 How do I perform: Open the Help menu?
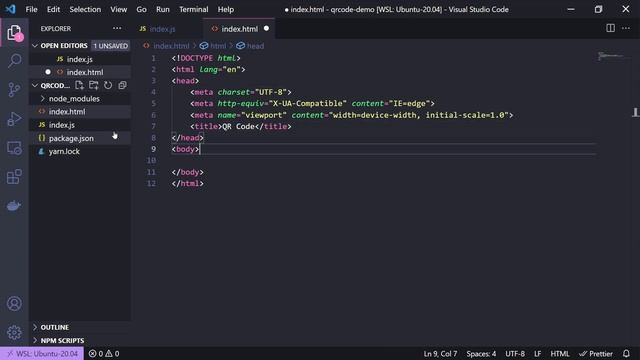(226, 9)
